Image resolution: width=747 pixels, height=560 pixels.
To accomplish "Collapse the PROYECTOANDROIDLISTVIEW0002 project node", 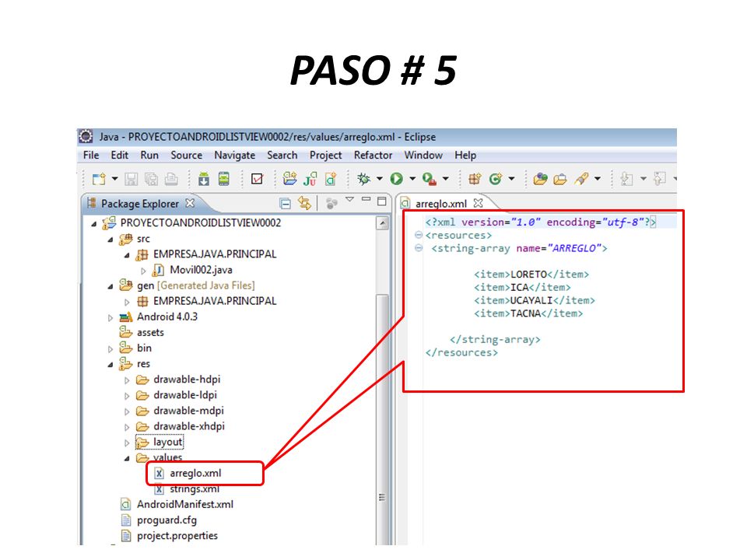I will [x=94, y=224].
